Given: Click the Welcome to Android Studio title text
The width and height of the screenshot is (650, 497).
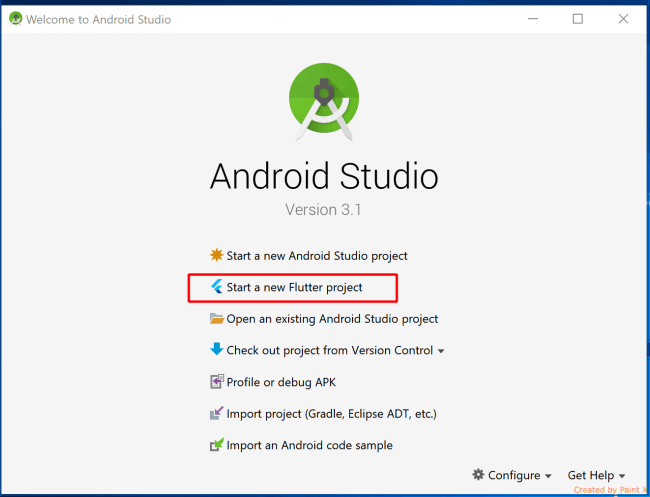Looking at the screenshot, I should point(99,19).
